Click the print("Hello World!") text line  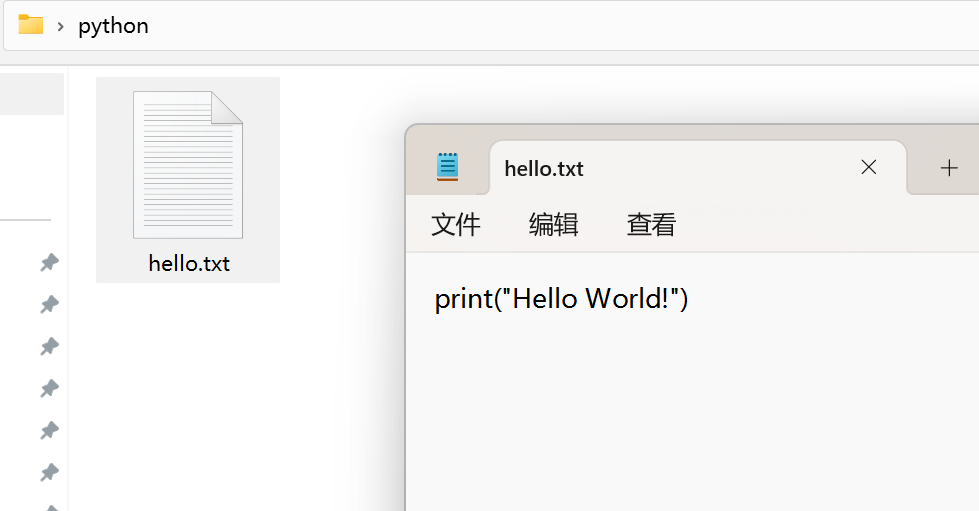(561, 299)
